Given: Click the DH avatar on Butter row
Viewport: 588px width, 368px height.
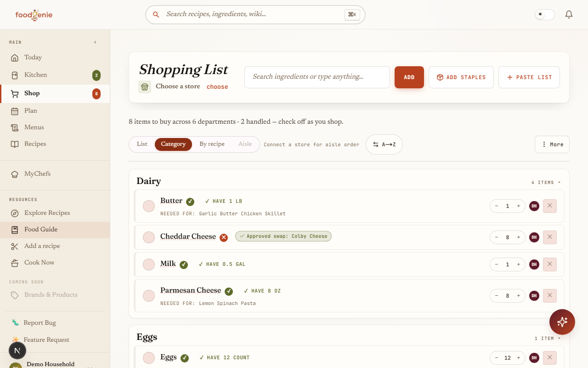Looking at the screenshot, I should click(x=534, y=206).
